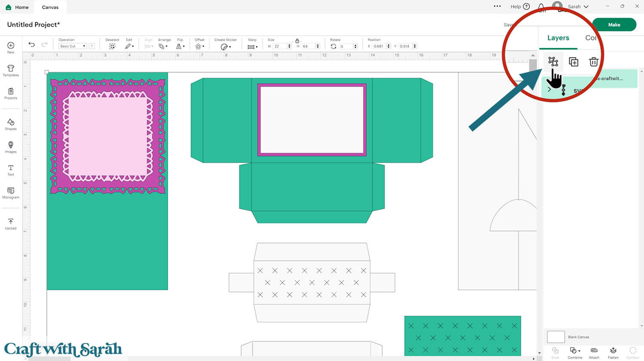
Task: Toggle the size aspect ratio lock
Action: pos(297,41)
